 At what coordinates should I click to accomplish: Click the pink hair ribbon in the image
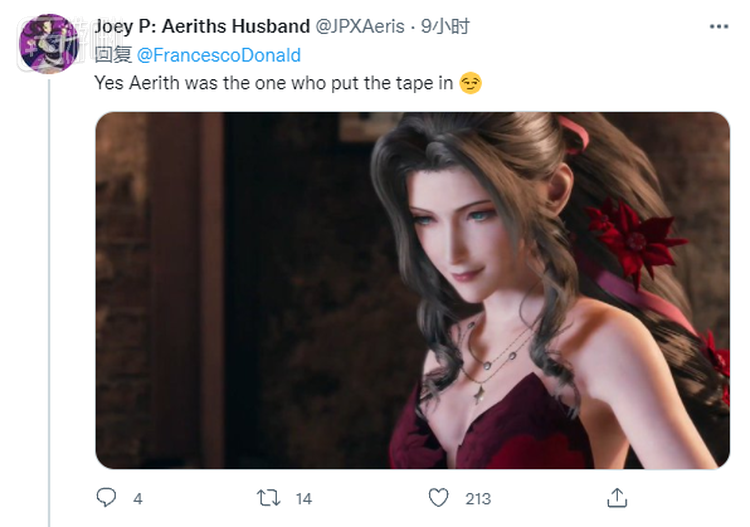pos(576,133)
